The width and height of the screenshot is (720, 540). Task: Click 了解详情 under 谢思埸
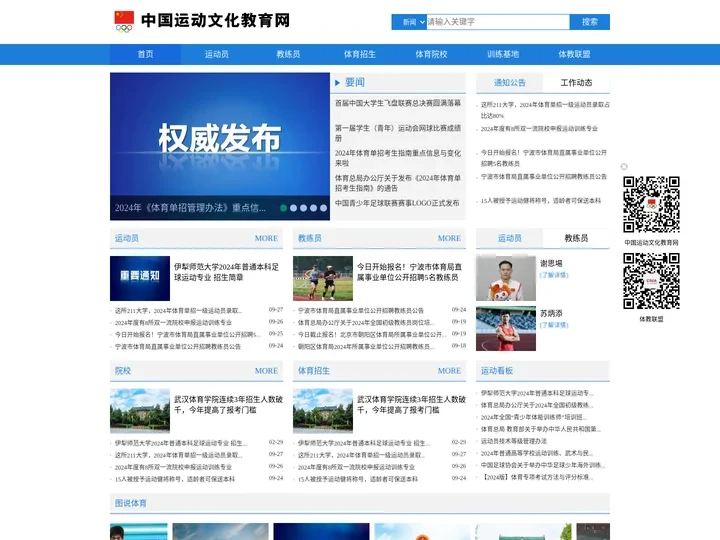click(554, 275)
